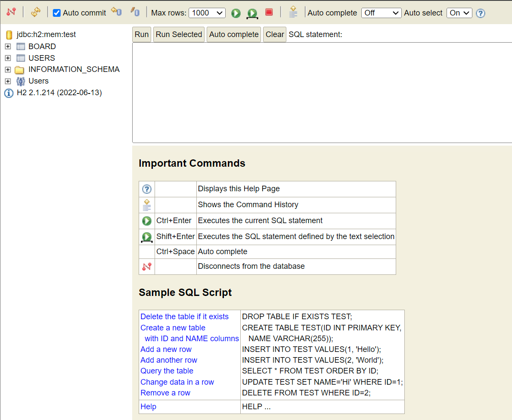Click the USERS table icon
Screen dimensions: 512x420
[21, 58]
